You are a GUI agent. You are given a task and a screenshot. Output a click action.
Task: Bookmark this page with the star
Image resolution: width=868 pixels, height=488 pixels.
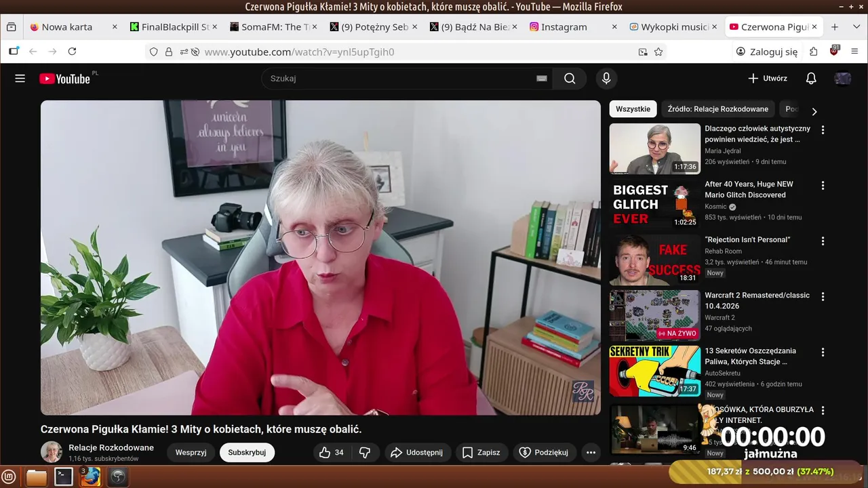click(x=658, y=52)
